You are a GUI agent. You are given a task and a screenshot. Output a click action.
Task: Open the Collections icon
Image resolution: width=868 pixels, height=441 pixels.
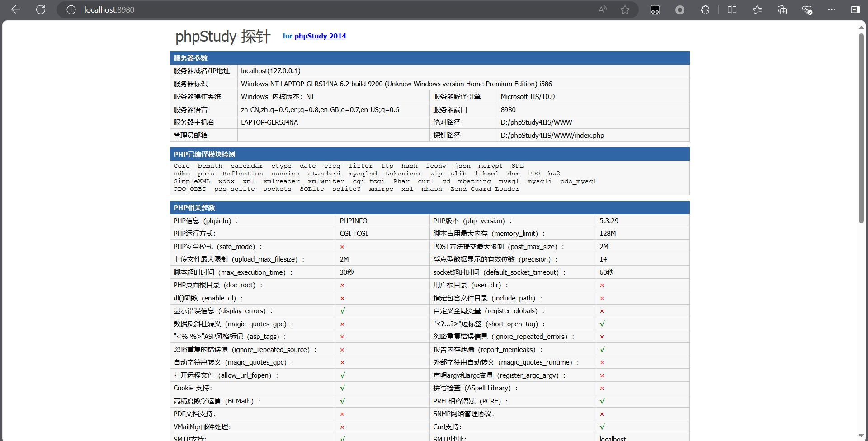[782, 9]
